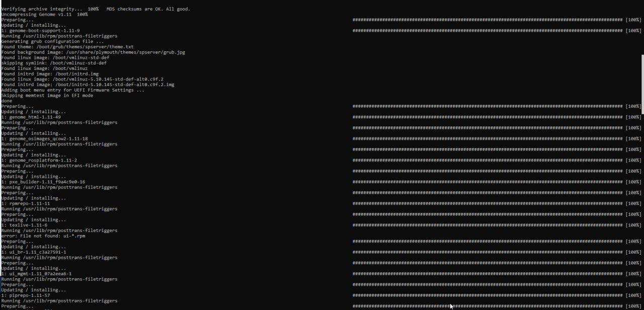Select the genome_osimages_qcow2-1.11-18 package line

click(x=44, y=139)
